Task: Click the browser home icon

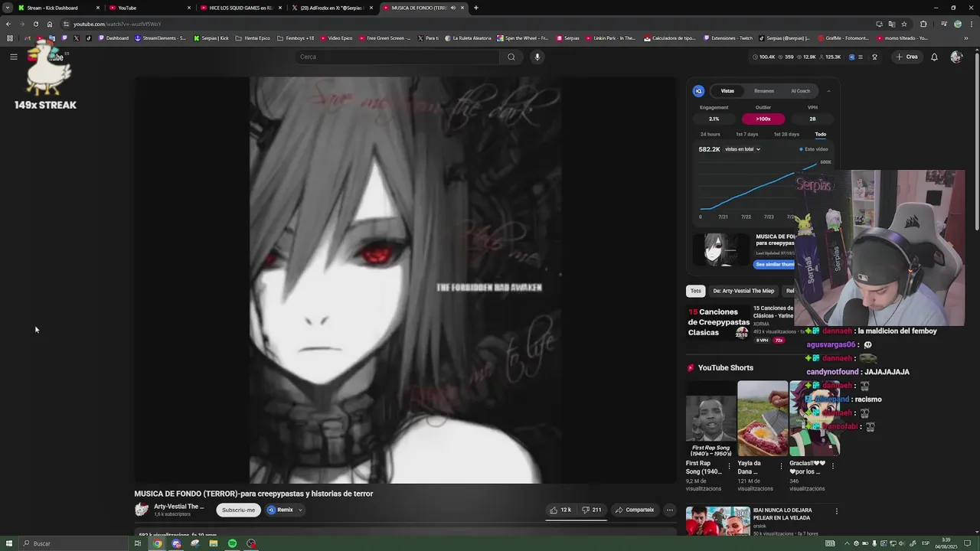Action: click(50, 24)
